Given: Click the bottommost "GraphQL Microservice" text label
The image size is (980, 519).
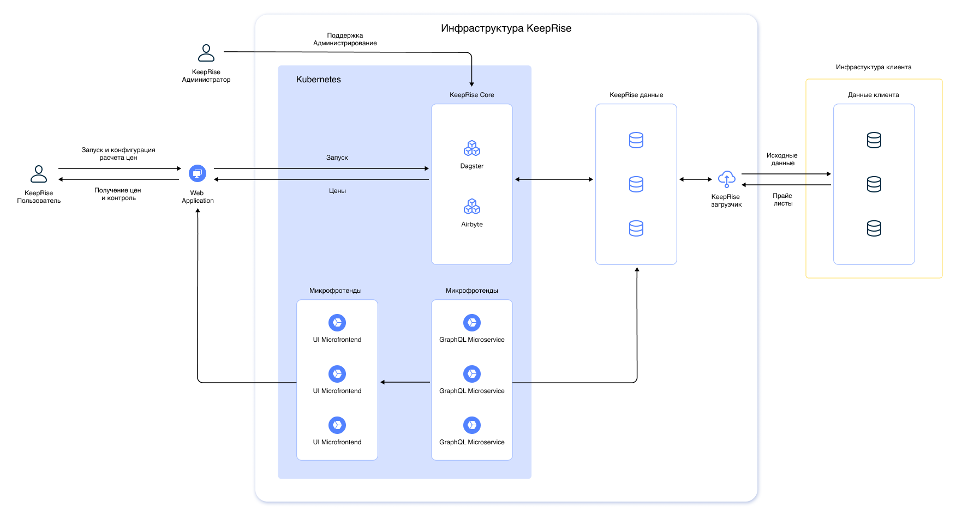Looking at the screenshot, I should click(472, 442).
